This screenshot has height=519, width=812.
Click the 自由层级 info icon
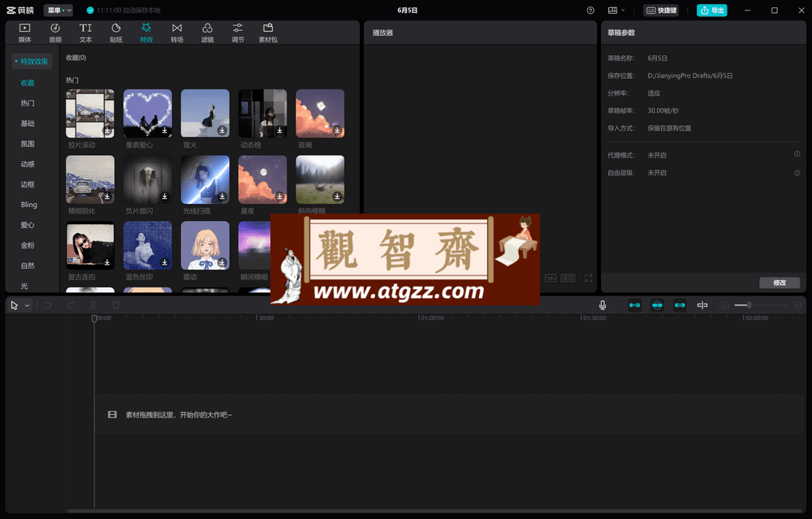click(x=797, y=172)
